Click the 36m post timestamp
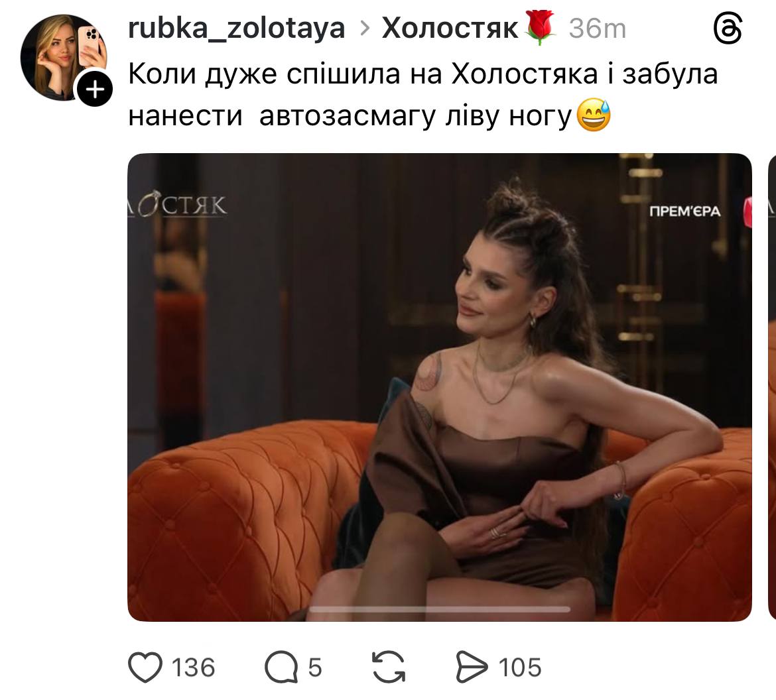This screenshot has height=700, width=776. pyautogui.click(x=598, y=29)
